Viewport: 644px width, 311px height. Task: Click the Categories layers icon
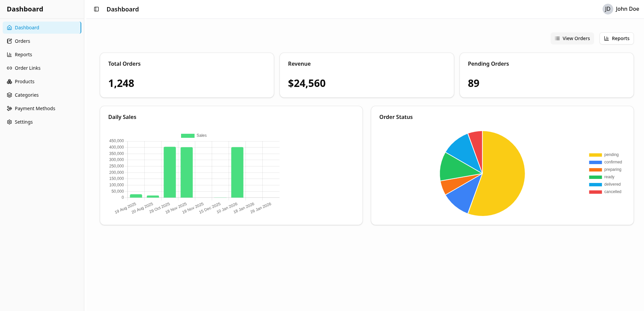(9, 95)
